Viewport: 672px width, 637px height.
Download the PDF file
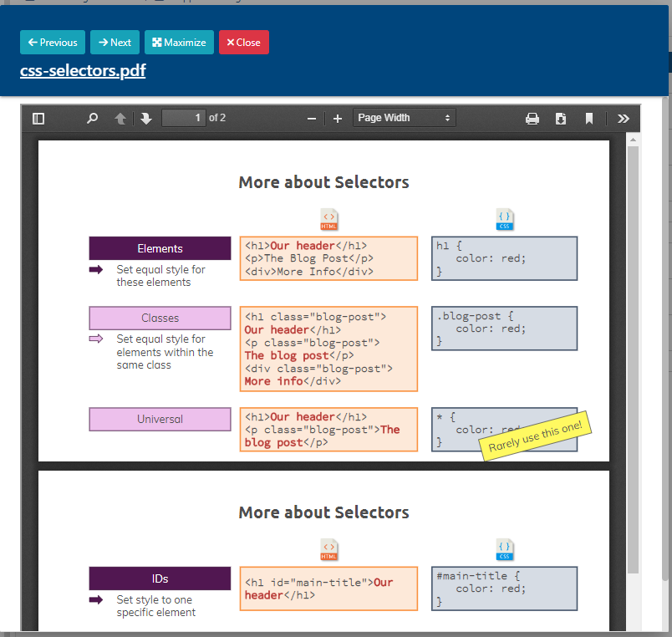561,119
